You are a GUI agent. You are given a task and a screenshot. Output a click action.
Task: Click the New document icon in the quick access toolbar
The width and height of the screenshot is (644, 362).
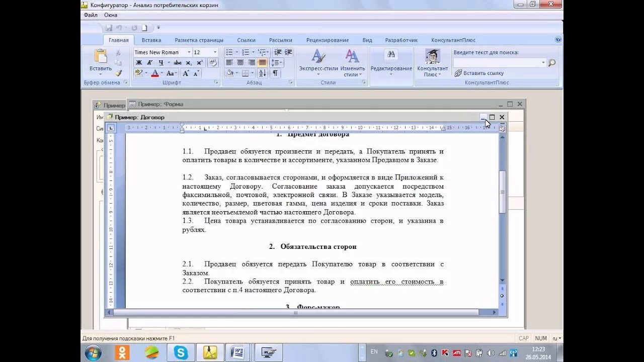(144, 28)
